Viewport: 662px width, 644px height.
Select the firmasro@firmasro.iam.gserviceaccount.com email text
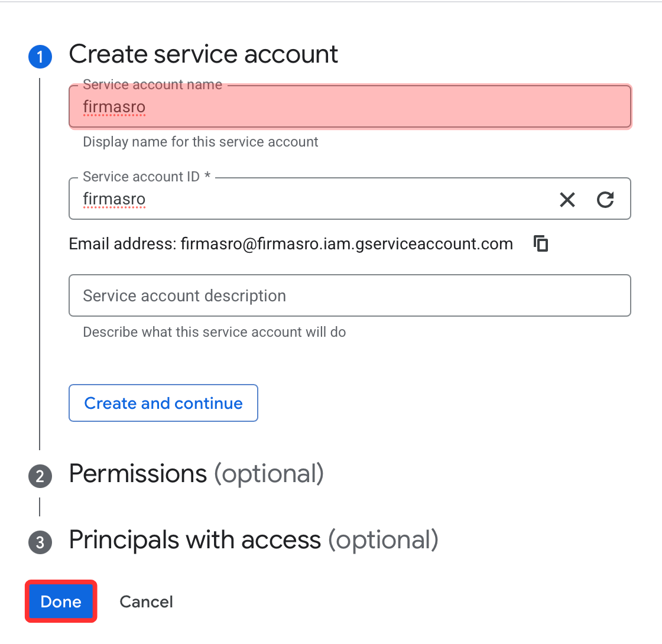pos(346,244)
